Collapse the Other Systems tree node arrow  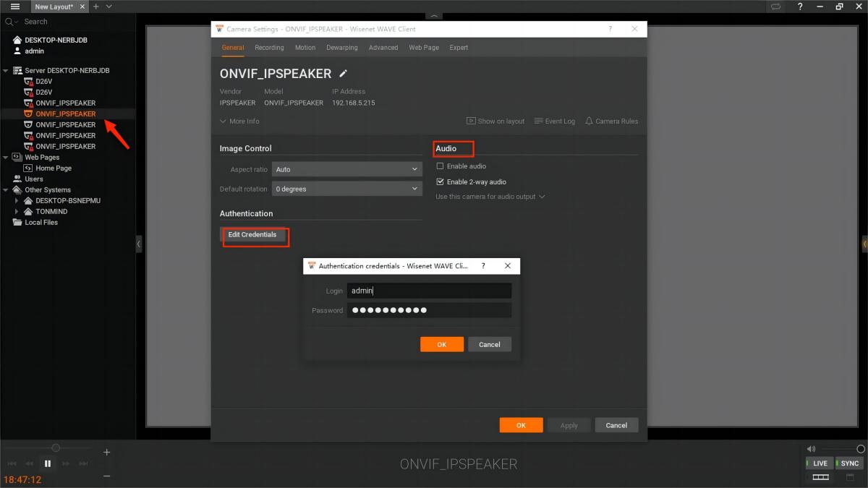pos(6,190)
